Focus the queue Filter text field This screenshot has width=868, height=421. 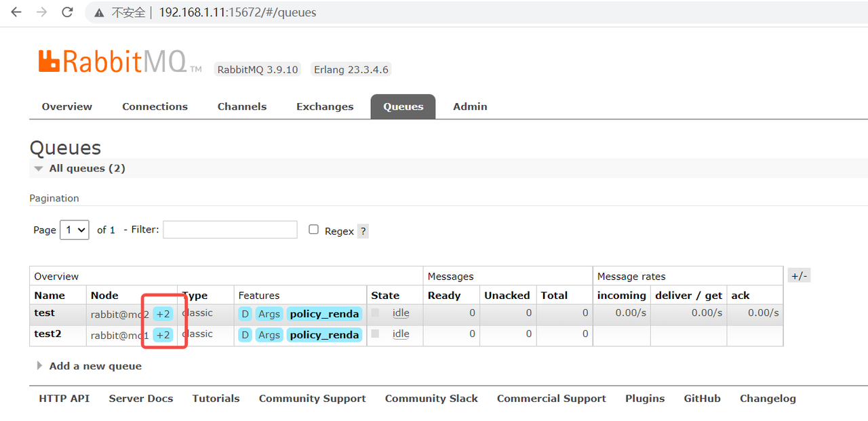(230, 230)
